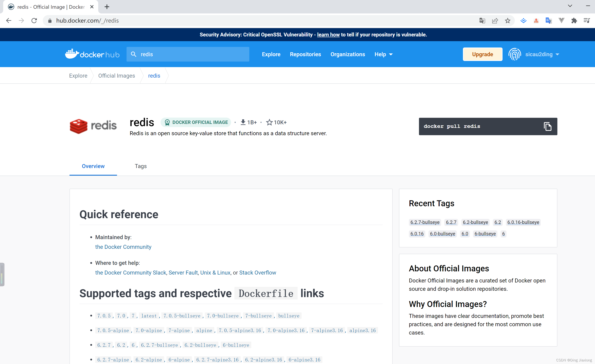This screenshot has height=364, width=595.
Task: Copy the docker pull redis command
Action: click(547, 126)
